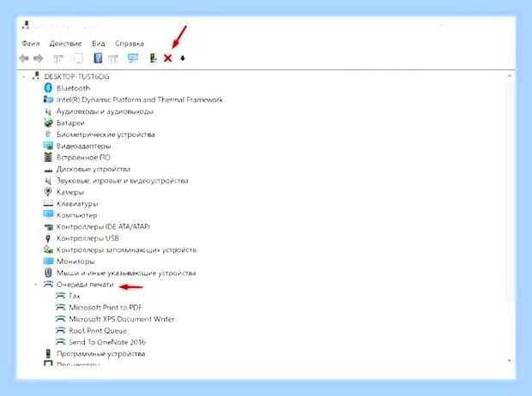
Task: Select Intel(R) Dynamic Platform and Thermal Framework
Action: click(x=140, y=99)
